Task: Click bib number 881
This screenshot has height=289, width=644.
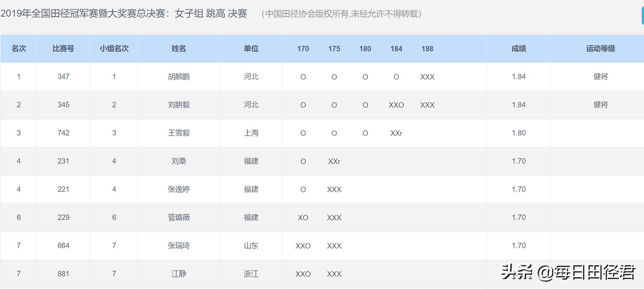Action: (x=63, y=274)
